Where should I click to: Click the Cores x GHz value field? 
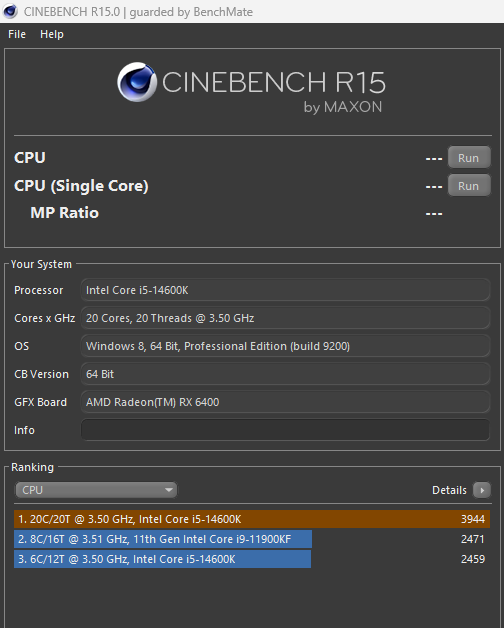tap(285, 318)
